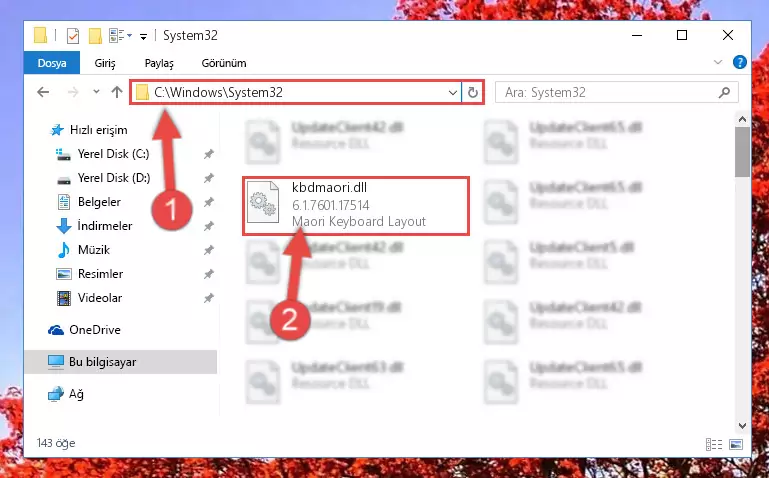
Task: Switch to large thumbnails view icon
Action: pos(736,444)
